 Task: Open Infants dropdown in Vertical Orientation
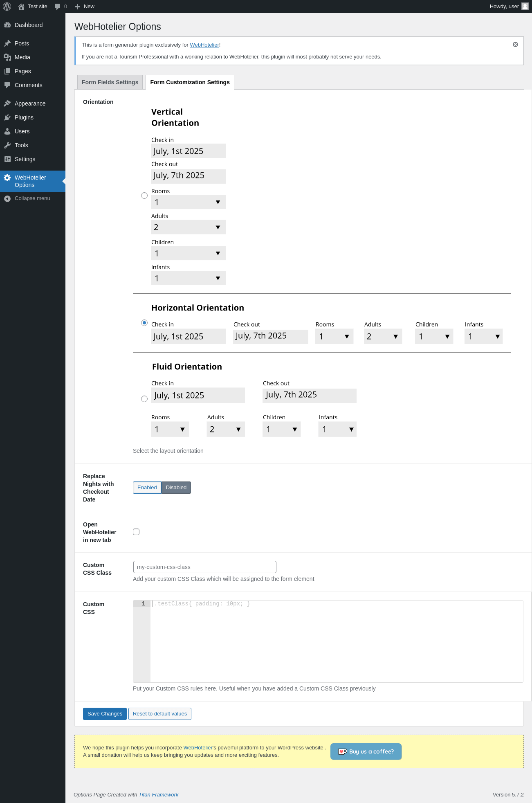(x=189, y=278)
